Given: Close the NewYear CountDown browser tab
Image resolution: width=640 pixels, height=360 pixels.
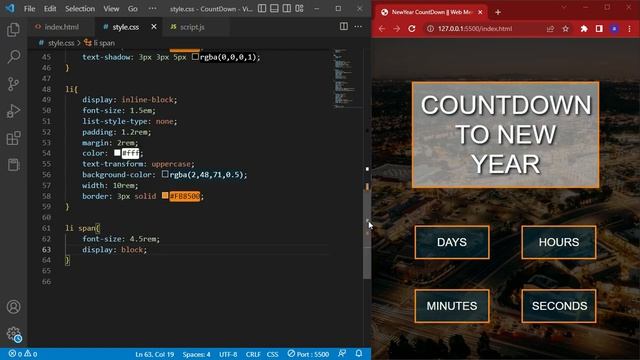Looking at the screenshot, I should click(x=480, y=12).
